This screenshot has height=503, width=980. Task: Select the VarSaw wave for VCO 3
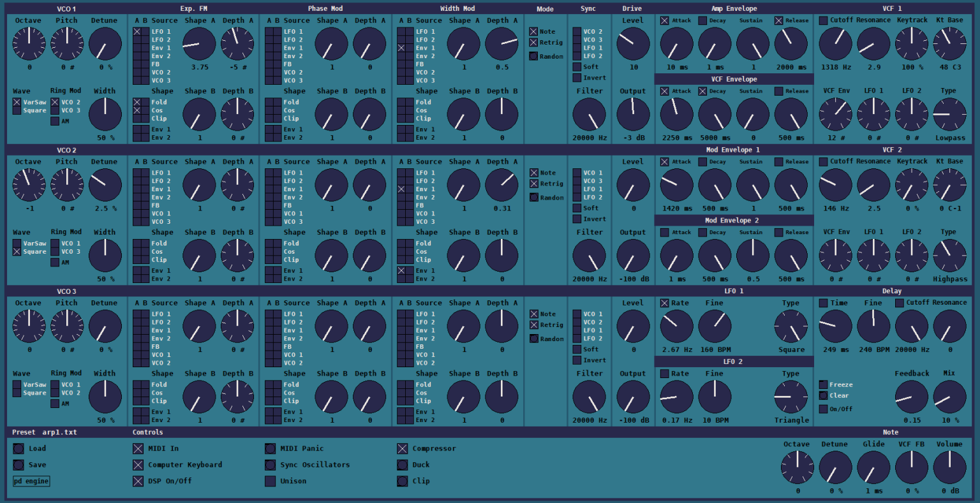pyautogui.click(x=17, y=384)
